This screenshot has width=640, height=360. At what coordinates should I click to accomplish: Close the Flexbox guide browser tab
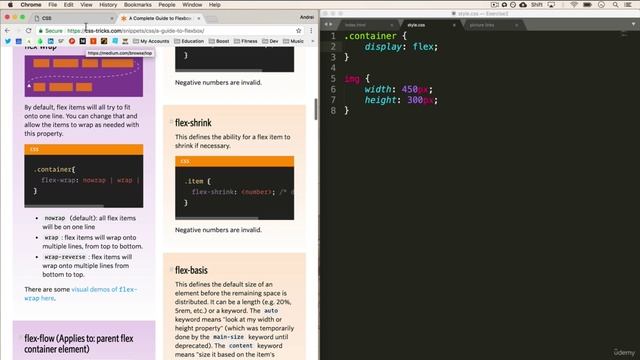click(199, 18)
